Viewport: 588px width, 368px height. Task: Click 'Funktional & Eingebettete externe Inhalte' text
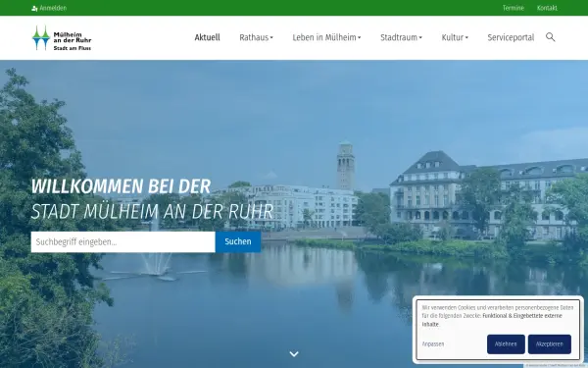click(x=492, y=320)
